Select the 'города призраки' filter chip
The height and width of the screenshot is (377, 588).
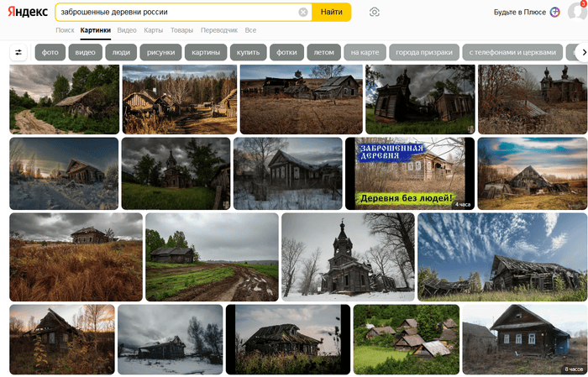(x=424, y=52)
